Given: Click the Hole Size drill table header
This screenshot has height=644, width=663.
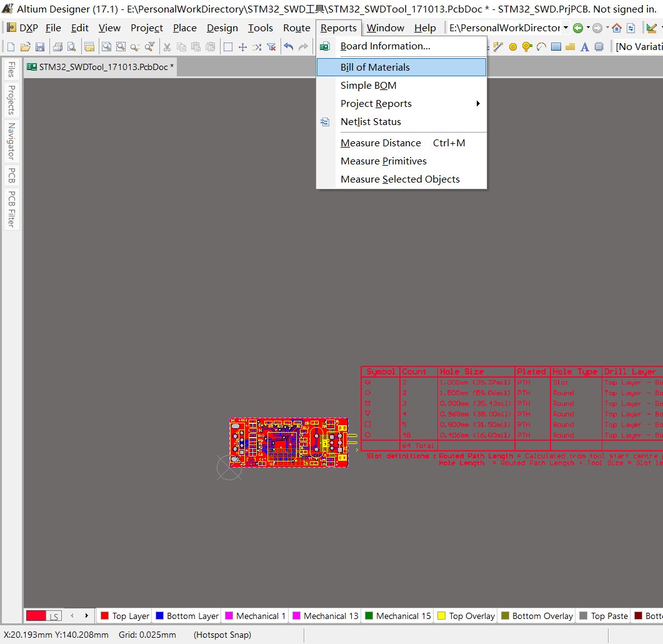Looking at the screenshot, I should coord(462,371).
